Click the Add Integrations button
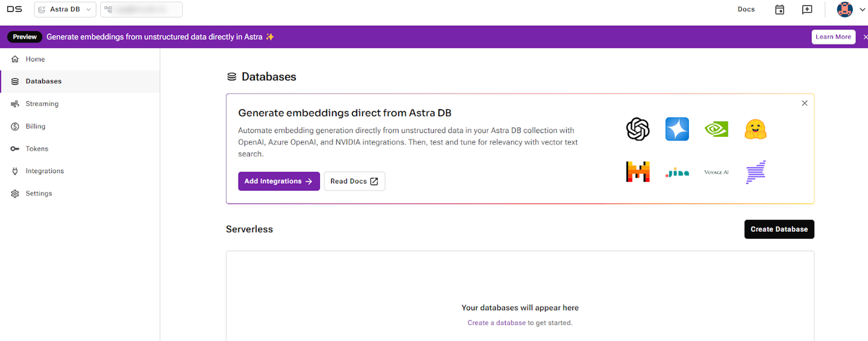Image resolution: width=868 pixels, height=341 pixels. click(279, 181)
